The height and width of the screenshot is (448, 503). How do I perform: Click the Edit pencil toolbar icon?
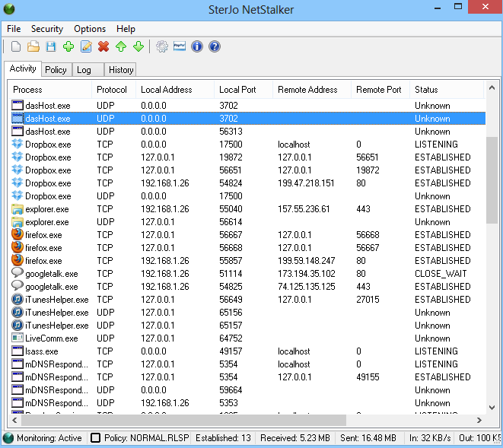tap(86, 47)
